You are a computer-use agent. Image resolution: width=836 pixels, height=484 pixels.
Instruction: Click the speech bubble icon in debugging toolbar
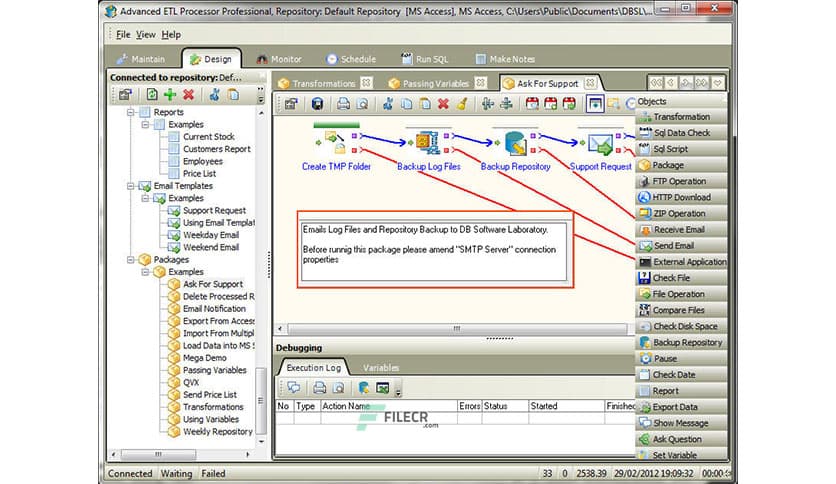tap(294, 388)
